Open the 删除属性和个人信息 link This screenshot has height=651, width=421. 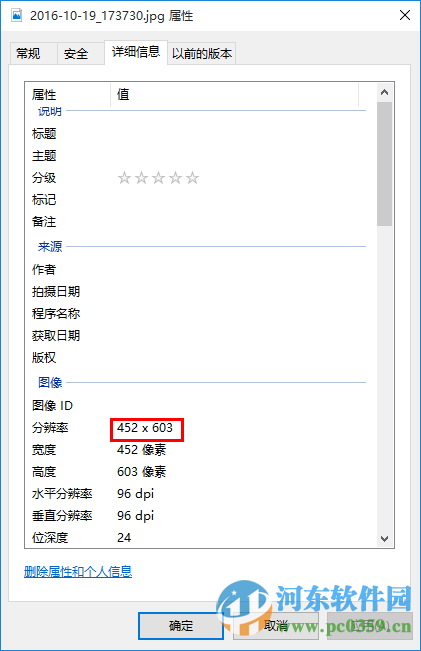(78, 572)
